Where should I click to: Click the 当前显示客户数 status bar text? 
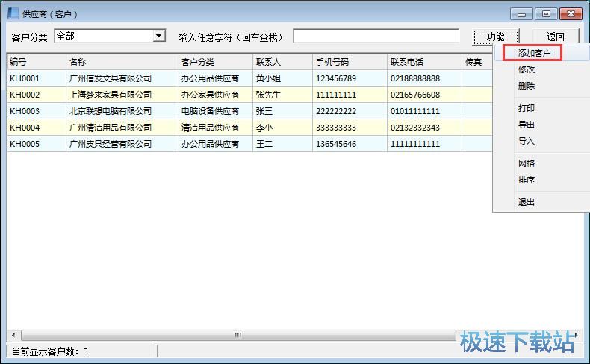[50, 351]
